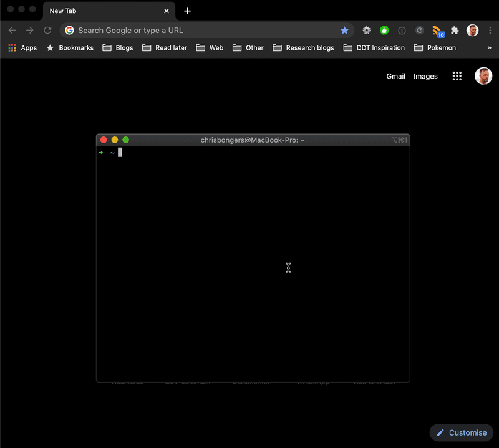Click the Customise button
Image resolution: width=499 pixels, height=448 pixels.
click(461, 432)
